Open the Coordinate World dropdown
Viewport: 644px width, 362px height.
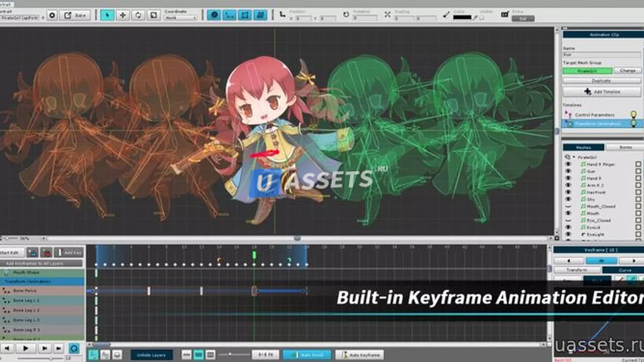[x=181, y=18]
